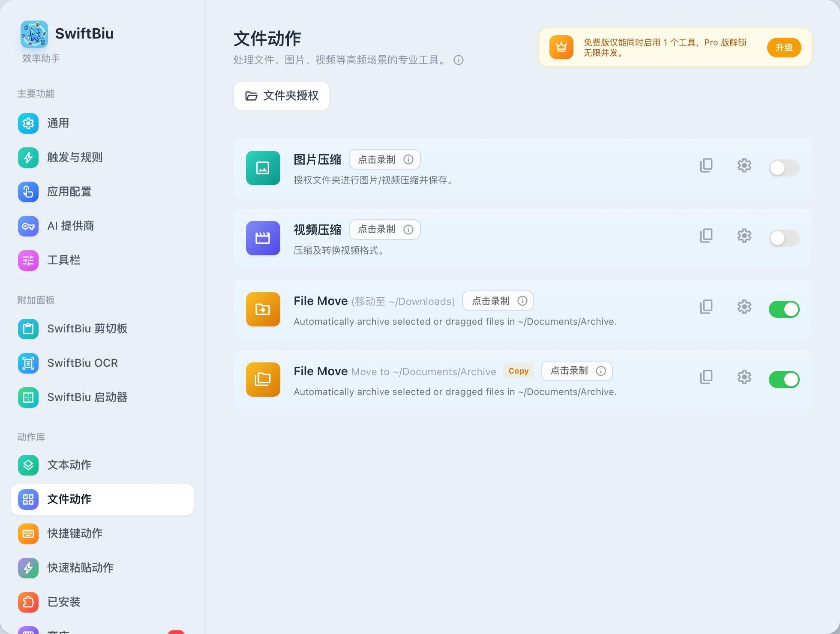Disable the File Move Copy toggle
Viewport: 840px width, 634px height.
(784, 380)
